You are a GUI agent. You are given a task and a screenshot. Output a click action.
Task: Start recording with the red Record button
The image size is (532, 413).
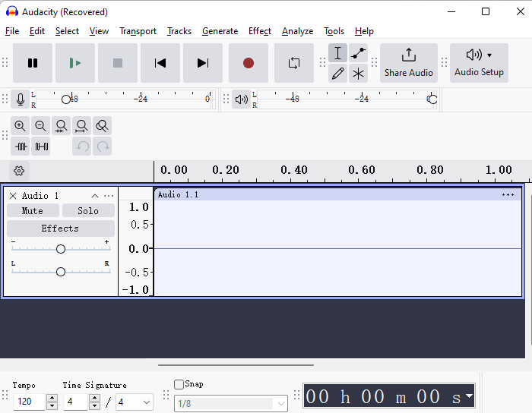click(249, 63)
